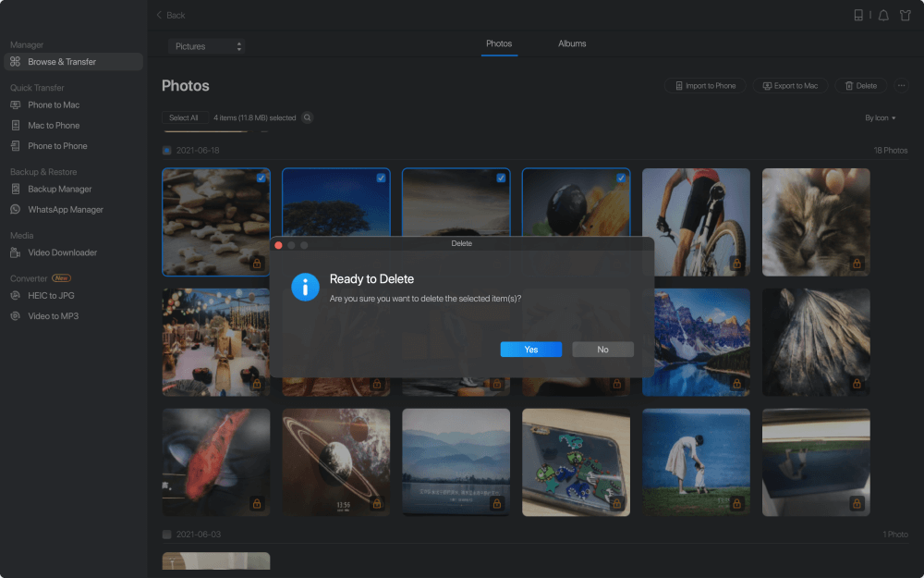Open the notification bell icon
Image resolution: width=924 pixels, height=578 pixels.
(883, 15)
